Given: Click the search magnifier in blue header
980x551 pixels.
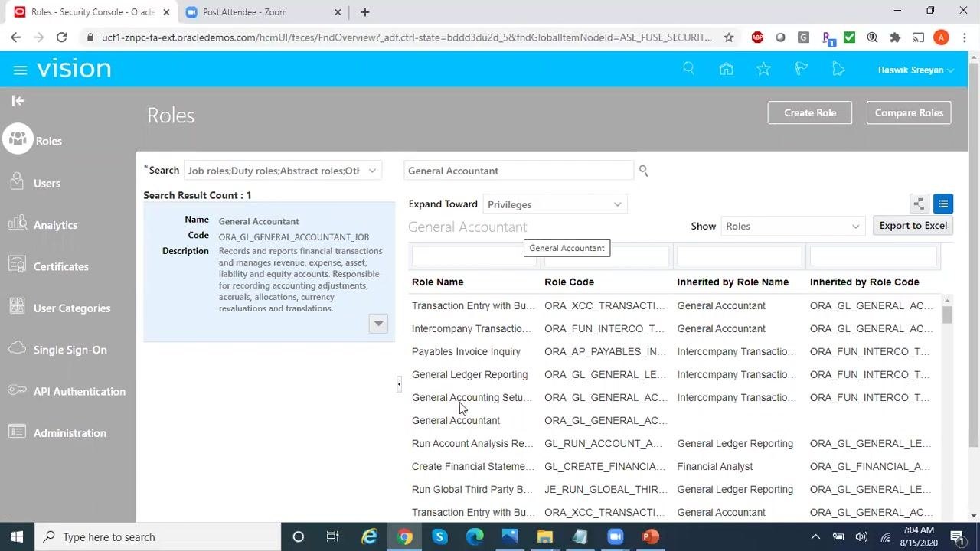Looking at the screenshot, I should tap(688, 69).
